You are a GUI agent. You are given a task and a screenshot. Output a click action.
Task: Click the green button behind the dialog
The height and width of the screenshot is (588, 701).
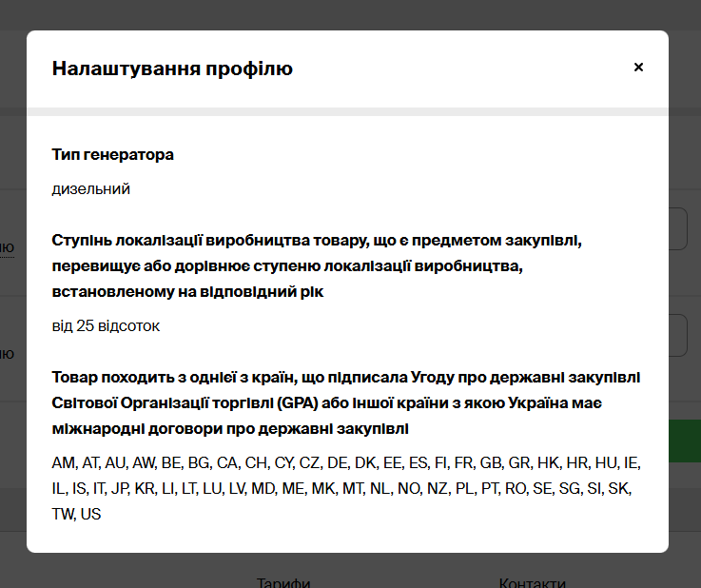tap(684, 442)
